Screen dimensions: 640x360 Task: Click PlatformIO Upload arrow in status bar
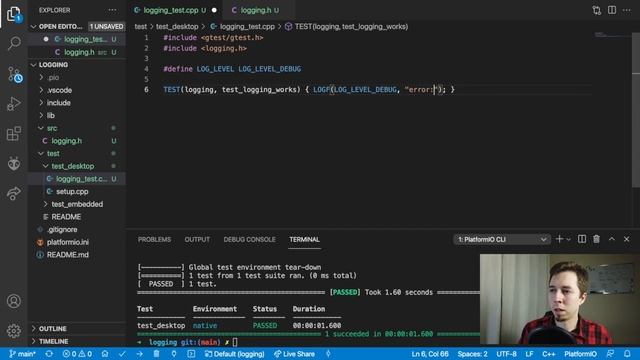pos(140,354)
